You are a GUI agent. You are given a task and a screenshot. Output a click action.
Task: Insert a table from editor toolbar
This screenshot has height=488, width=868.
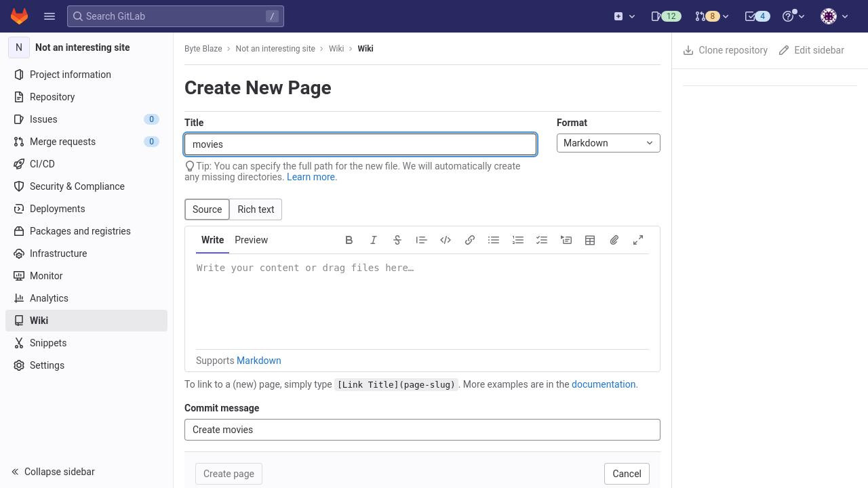click(x=590, y=240)
